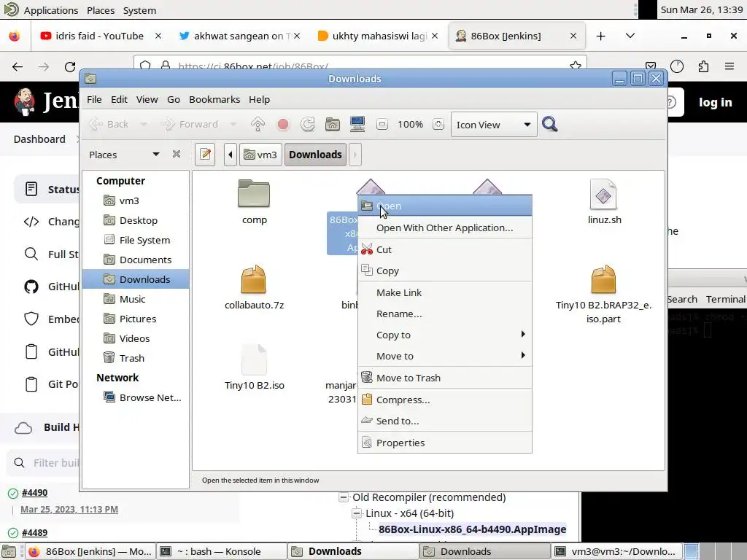Click the Computer monitor toolbar icon
This screenshot has height=560, width=747.
[x=357, y=124]
